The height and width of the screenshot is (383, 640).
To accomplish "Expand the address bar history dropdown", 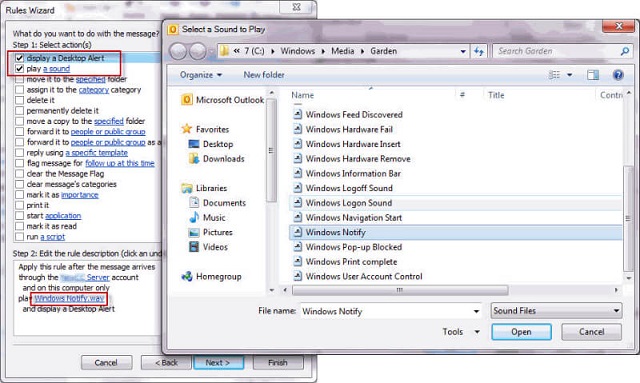I will click(463, 51).
